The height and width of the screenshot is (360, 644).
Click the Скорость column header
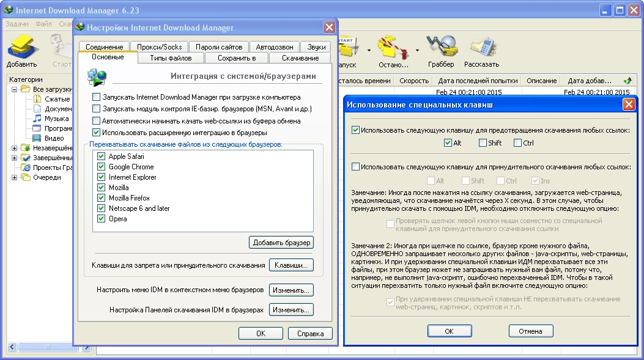click(414, 81)
